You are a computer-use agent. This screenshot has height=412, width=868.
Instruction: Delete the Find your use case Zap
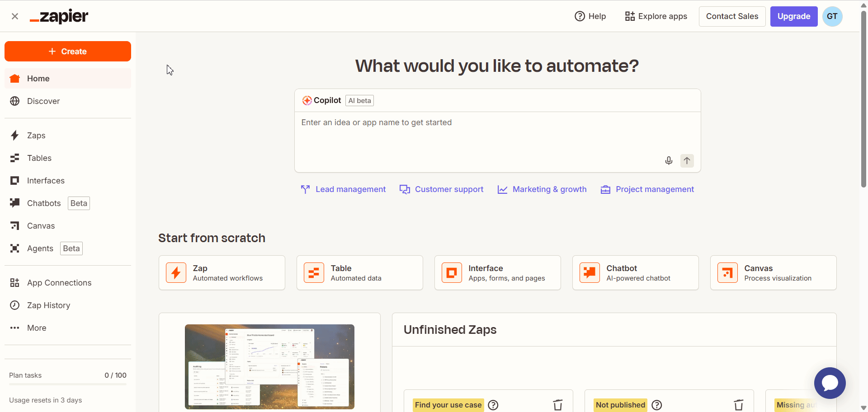pyautogui.click(x=558, y=405)
